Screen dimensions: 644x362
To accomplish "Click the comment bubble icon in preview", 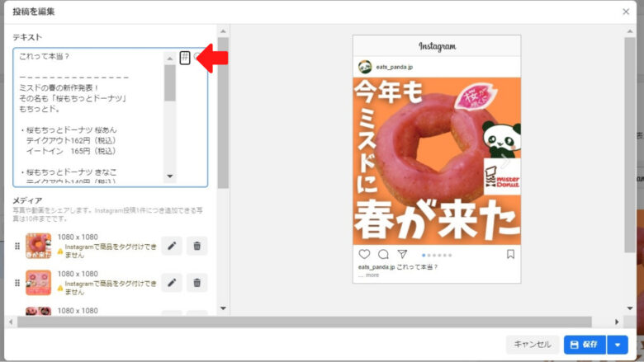I will (383, 254).
